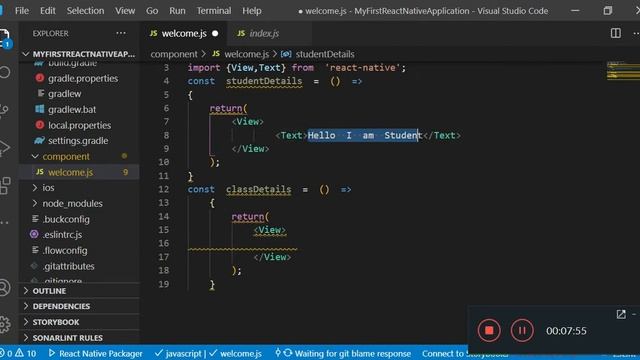Viewport: 640px width, 360px height.
Task: Switch to the welcome.js editor tab
Action: 184,33
